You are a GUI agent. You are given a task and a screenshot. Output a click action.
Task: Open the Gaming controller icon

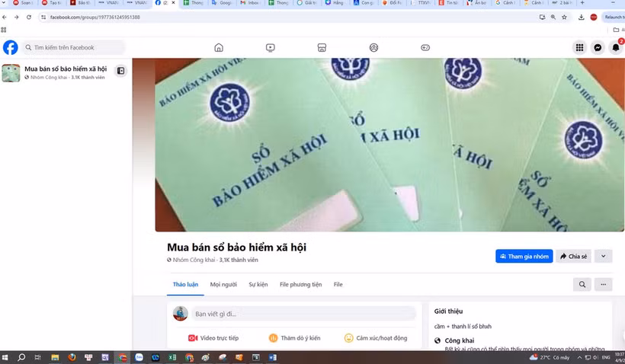[425, 48]
